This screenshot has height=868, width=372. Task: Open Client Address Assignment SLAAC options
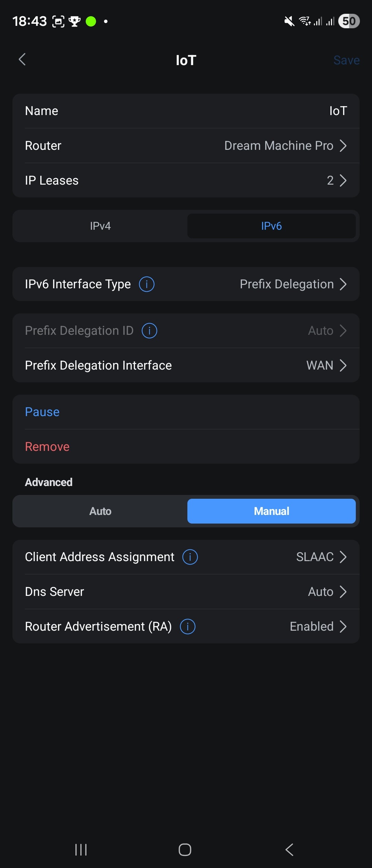pyautogui.click(x=321, y=557)
